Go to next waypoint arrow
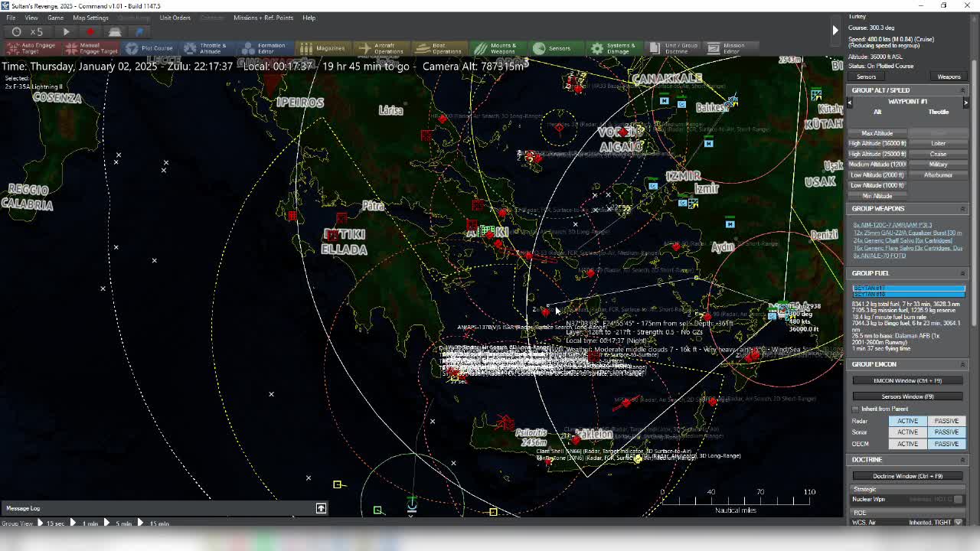Screen dimensions: 980x551 965,102
